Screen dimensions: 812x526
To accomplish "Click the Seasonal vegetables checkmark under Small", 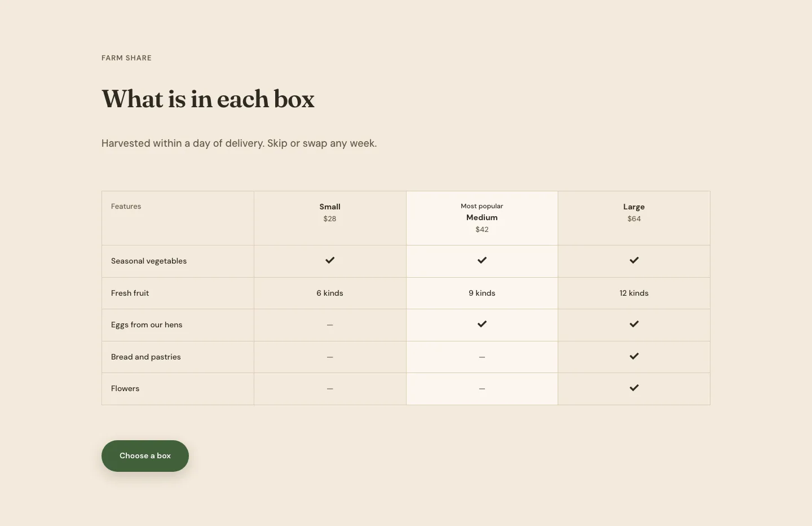I will tap(330, 260).
